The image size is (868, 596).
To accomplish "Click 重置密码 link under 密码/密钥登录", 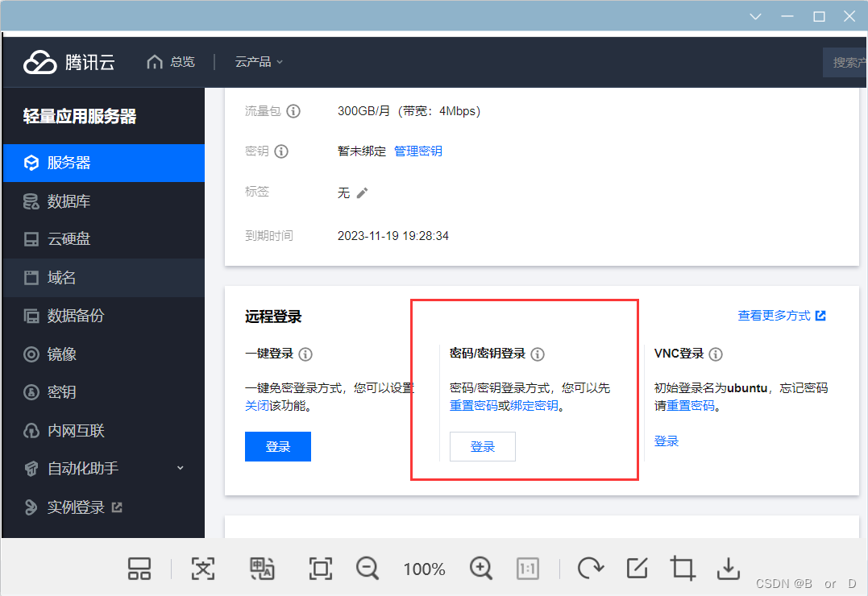I will click(x=473, y=406).
